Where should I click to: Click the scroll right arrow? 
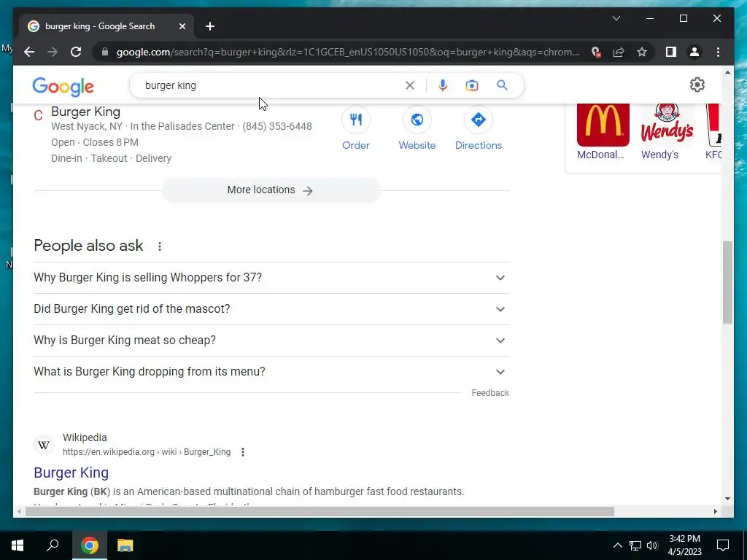coord(715,511)
